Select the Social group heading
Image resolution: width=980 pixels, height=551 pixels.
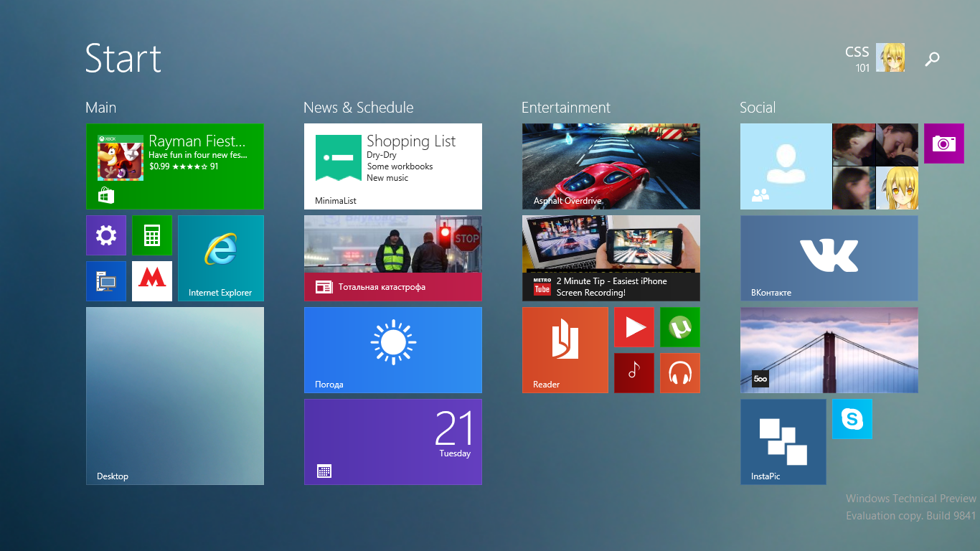click(758, 108)
